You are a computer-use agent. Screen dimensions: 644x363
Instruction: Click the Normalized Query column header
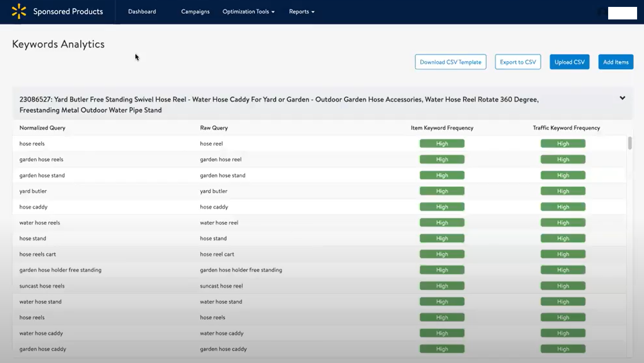click(x=42, y=128)
